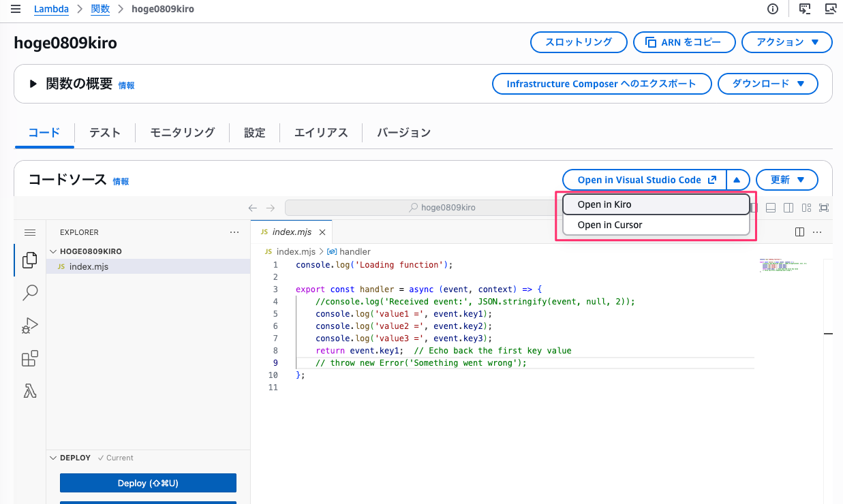Open CloudShell terminal icon in header
Image resolution: width=843 pixels, height=504 pixels.
pyautogui.click(x=805, y=9)
